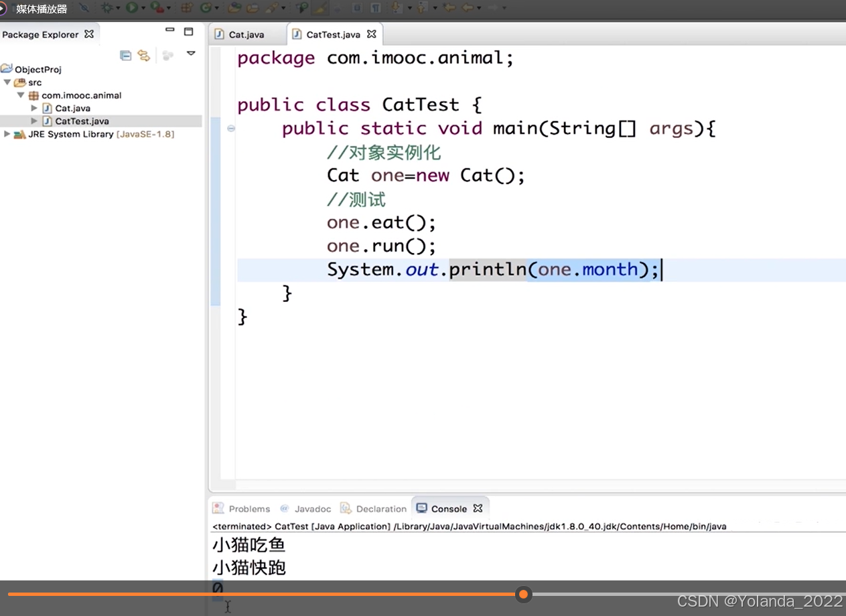This screenshot has height=616, width=846.
Task: Click the Previous Annotation arrow icon
Action: pyautogui.click(x=421, y=7)
